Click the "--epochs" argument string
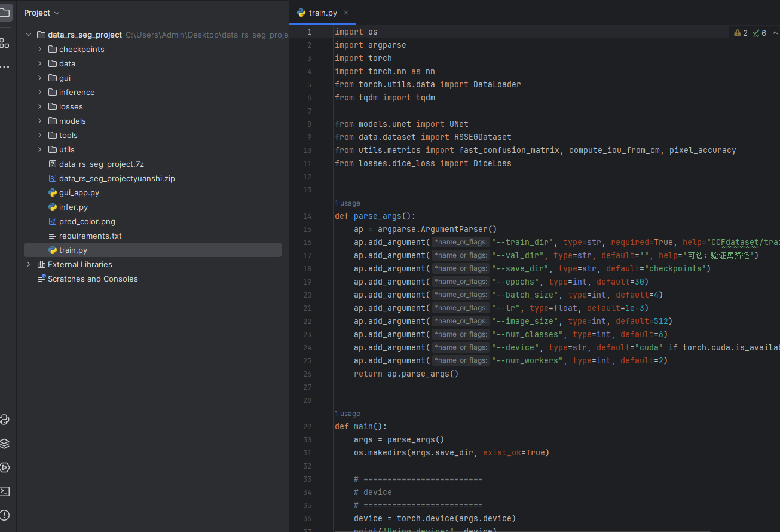The width and height of the screenshot is (780, 532). pyautogui.click(x=515, y=282)
